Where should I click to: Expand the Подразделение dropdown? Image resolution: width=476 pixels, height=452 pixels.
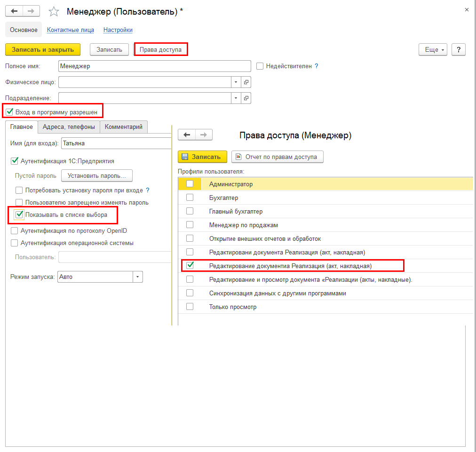coord(236,98)
